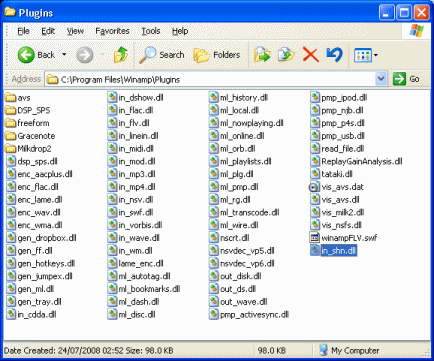
Task: Select file name gen_hotkeys.dll
Action: (x=46, y=263)
